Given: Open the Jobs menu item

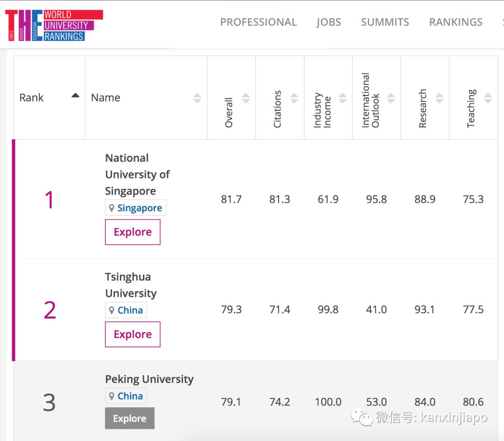Looking at the screenshot, I should pyautogui.click(x=329, y=22).
